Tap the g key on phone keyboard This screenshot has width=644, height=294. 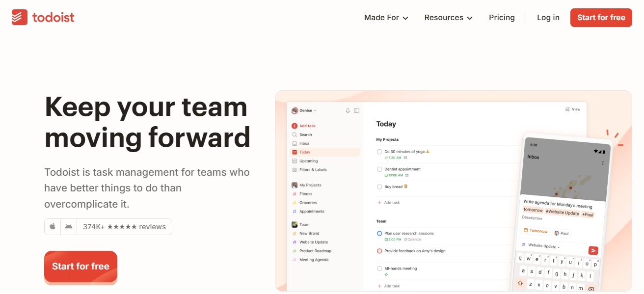557,274
